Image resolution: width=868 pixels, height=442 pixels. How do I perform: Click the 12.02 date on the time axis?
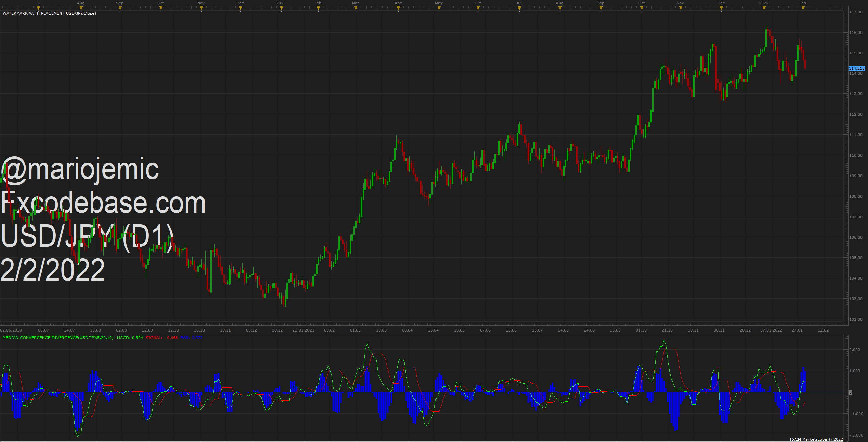[823, 330]
